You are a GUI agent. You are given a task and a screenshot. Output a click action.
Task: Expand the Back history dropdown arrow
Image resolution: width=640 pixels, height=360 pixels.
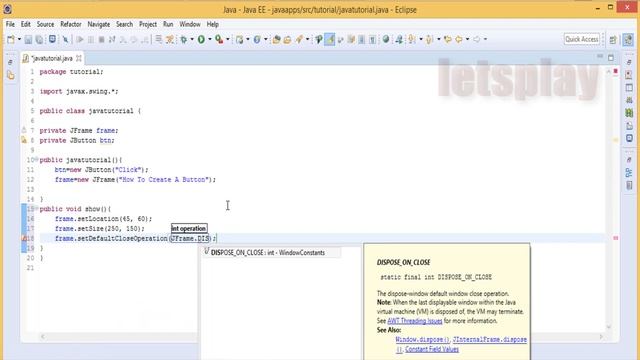point(467,40)
